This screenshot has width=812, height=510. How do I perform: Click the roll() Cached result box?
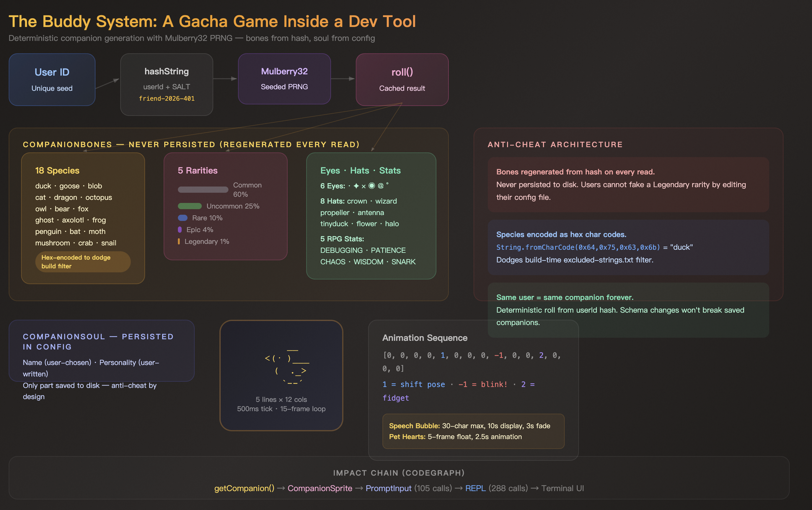[x=402, y=80]
